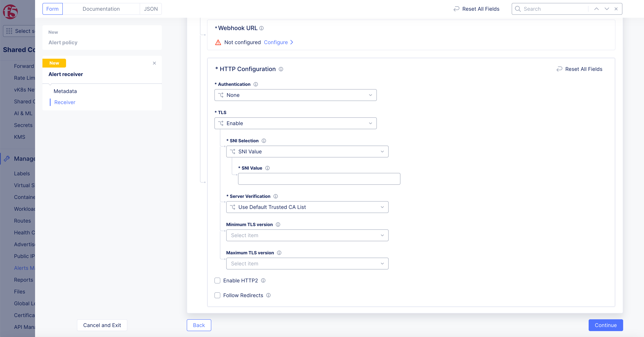The image size is (644, 337).
Task: Open the Minimum TLS version dropdown
Action: click(x=307, y=235)
